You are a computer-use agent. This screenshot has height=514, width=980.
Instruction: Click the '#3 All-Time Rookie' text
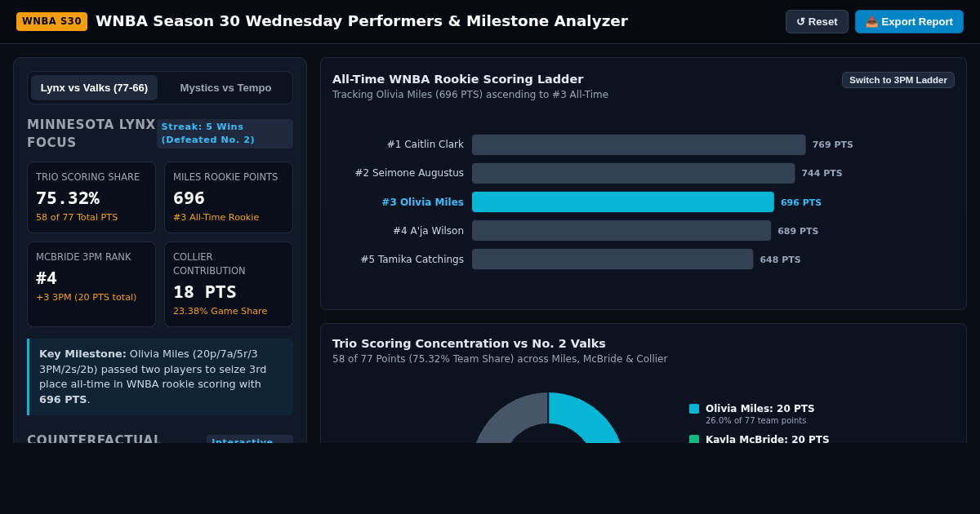click(x=216, y=217)
